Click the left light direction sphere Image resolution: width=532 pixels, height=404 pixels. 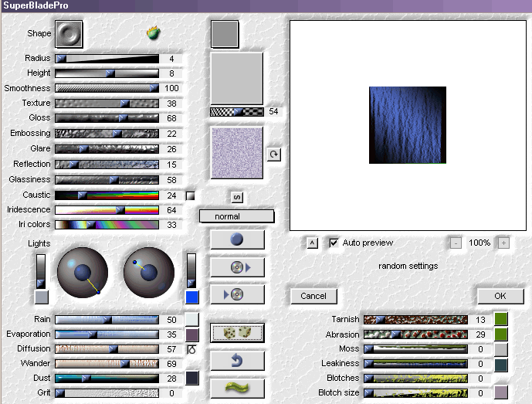pos(83,273)
